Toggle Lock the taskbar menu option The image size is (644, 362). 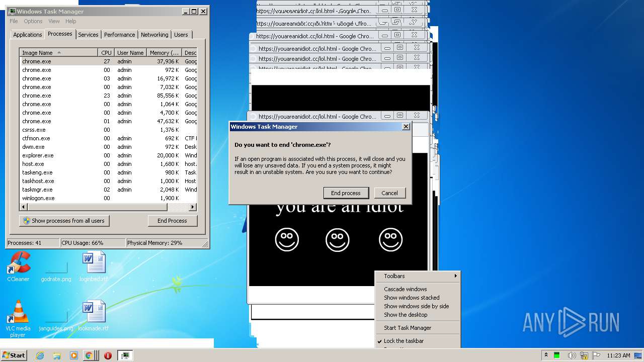tap(418, 341)
